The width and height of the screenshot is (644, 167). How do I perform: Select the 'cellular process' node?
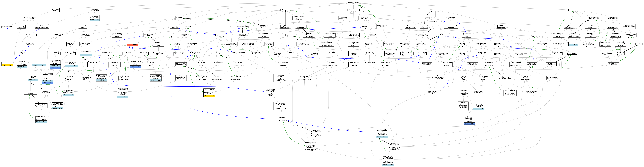click(285, 10)
